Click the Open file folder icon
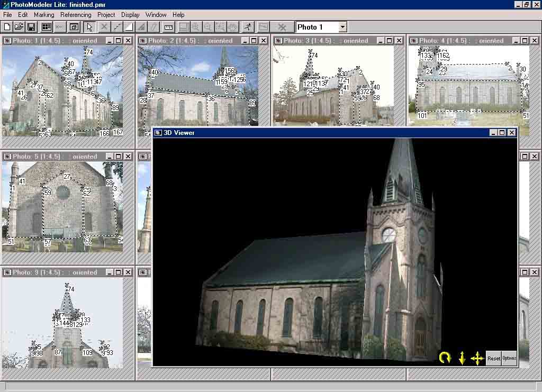Screen dimensions: 542x392 click(19, 27)
